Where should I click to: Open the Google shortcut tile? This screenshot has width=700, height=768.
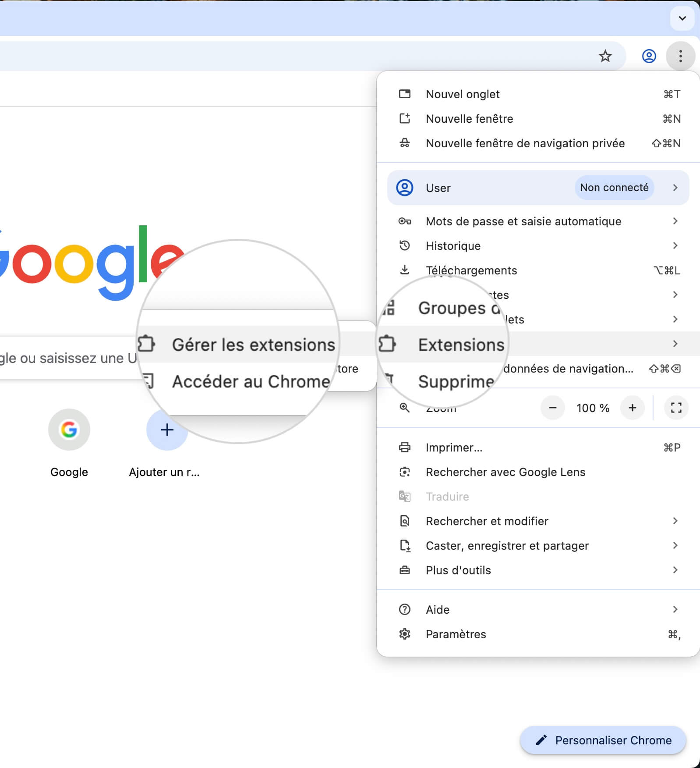point(69,430)
